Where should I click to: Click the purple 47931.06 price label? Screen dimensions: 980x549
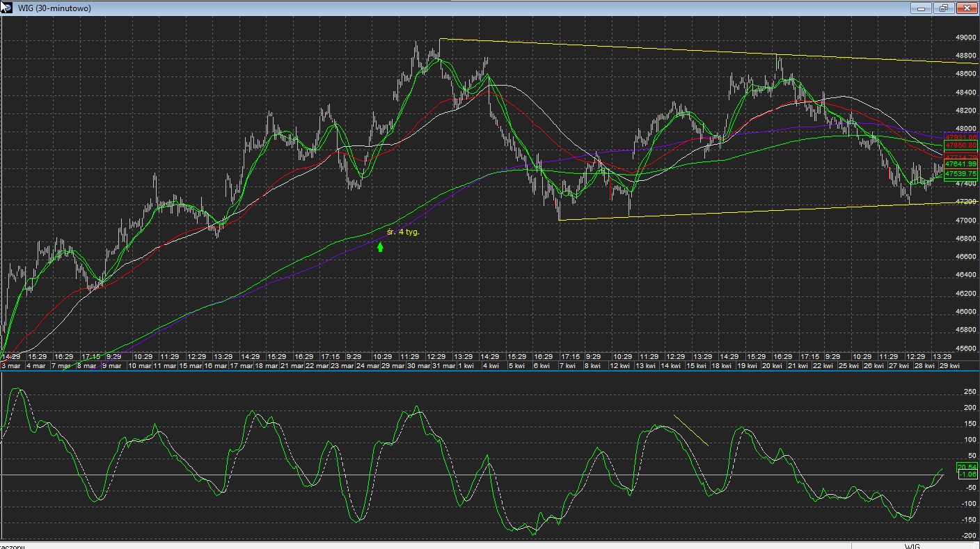(961, 137)
